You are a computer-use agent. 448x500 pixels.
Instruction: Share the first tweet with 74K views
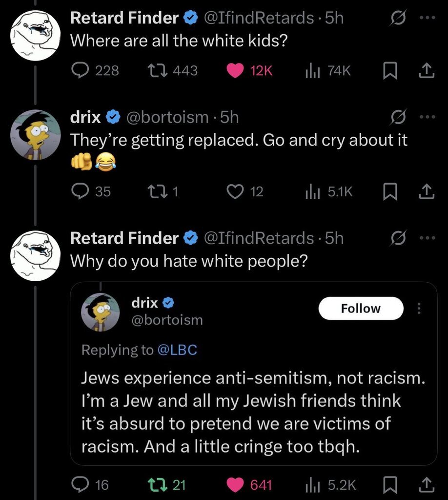tap(427, 71)
